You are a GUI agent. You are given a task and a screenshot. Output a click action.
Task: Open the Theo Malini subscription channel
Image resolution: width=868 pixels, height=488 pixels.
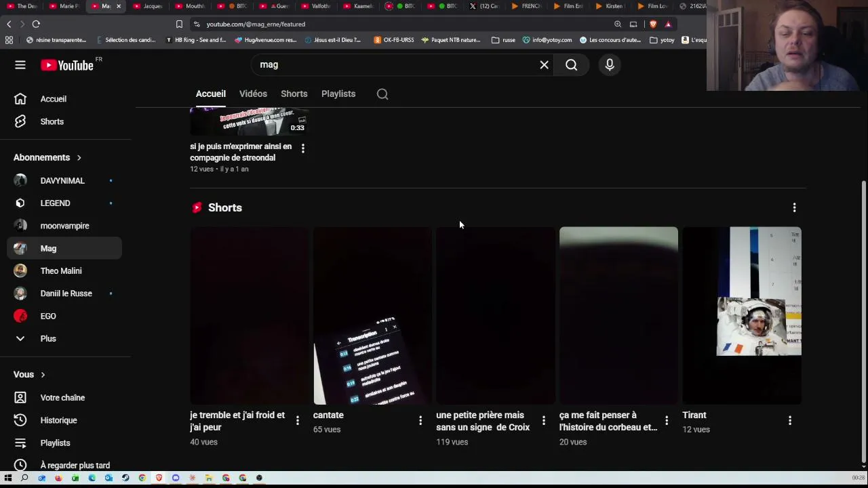coord(64,271)
